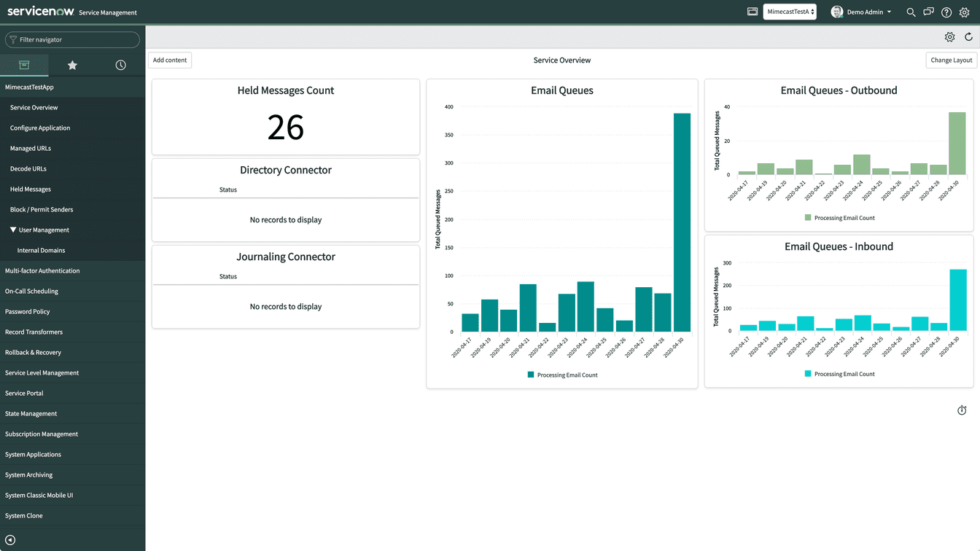Click the Filter navigator search field
The height and width of the screenshot is (551, 980).
73,39
